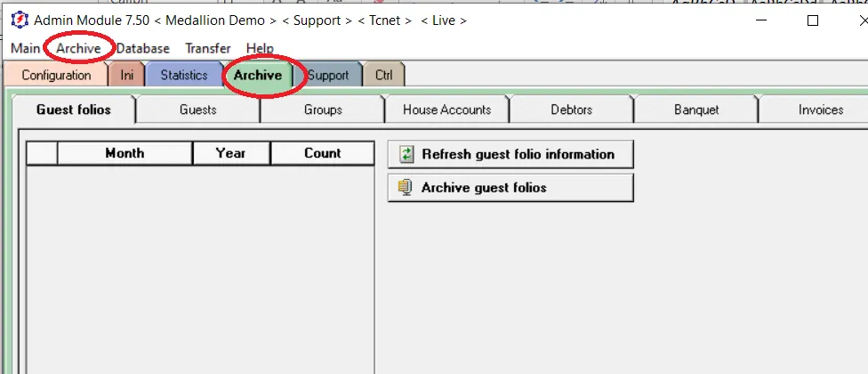Click Archive guest folios button
The width and height of the screenshot is (868, 374).
510,188
